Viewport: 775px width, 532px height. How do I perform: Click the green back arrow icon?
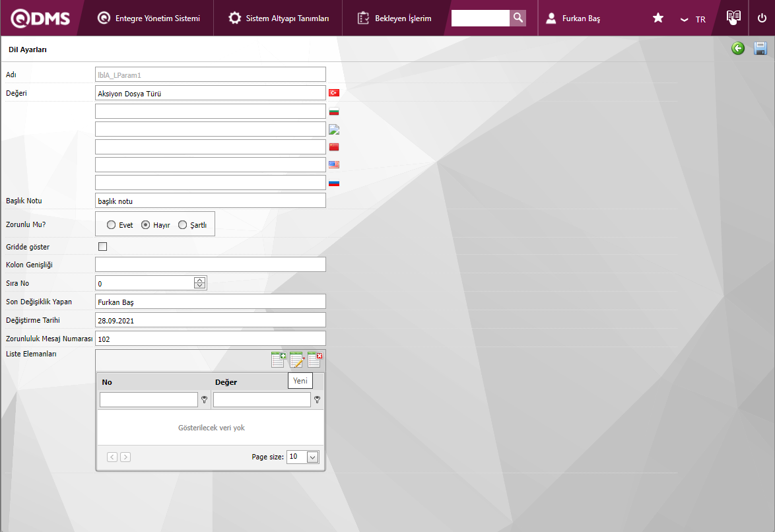[738, 48]
